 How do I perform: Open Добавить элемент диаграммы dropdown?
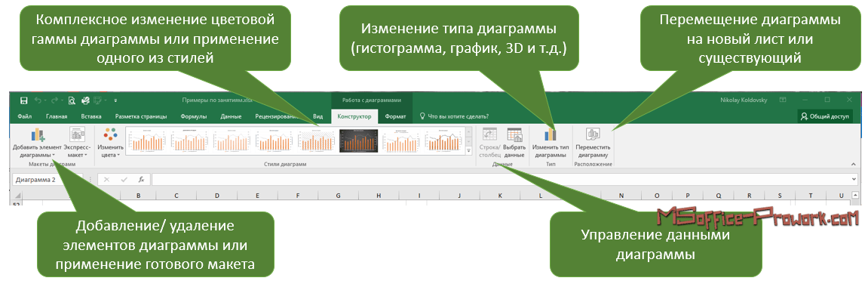click(x=37, y=143)
